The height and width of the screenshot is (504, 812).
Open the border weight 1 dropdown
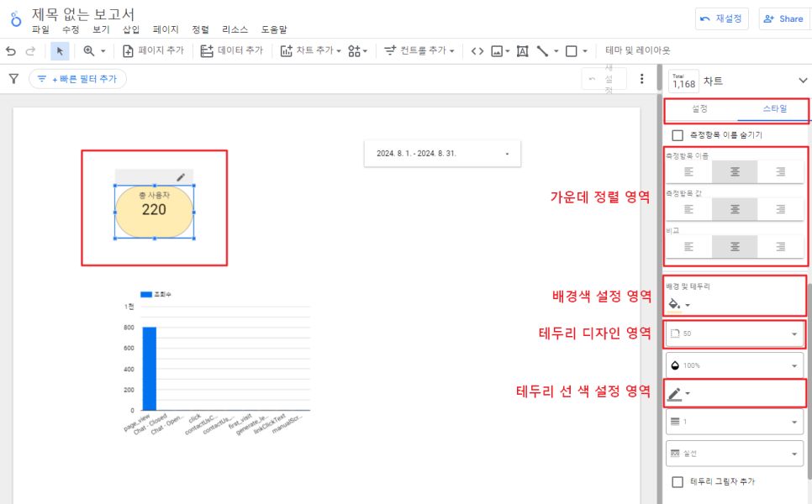click(735, 422)
